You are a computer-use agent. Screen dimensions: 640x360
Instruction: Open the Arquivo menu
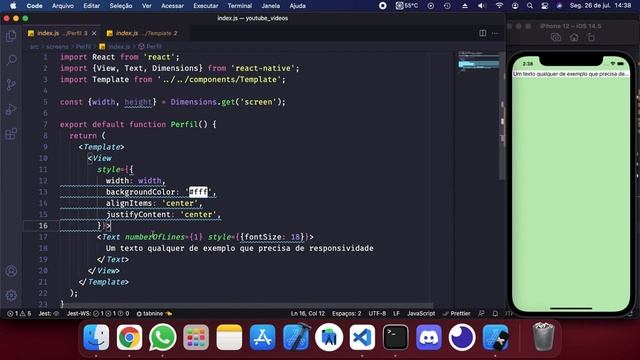pyautogui.click(x=63, y=6)
